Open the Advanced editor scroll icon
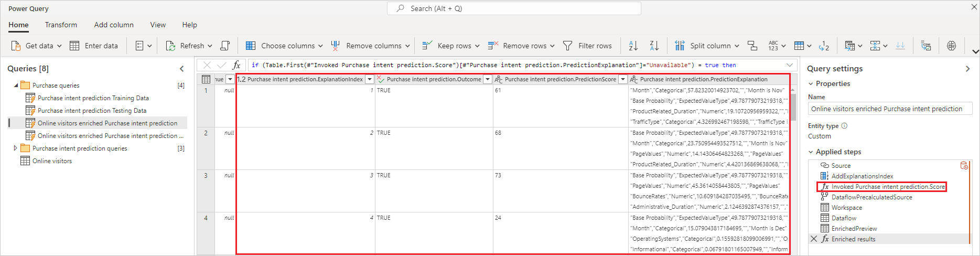The image size is (980, 256). [225, 46]
